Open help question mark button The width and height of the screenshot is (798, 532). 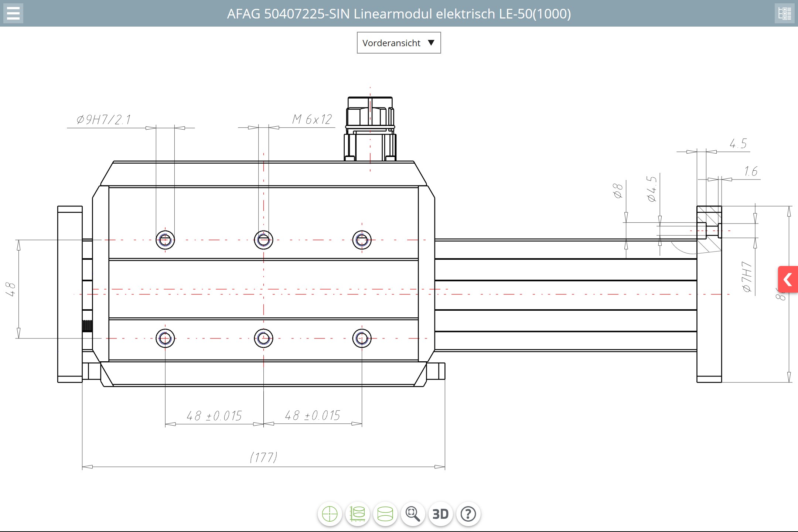point(468,514)
